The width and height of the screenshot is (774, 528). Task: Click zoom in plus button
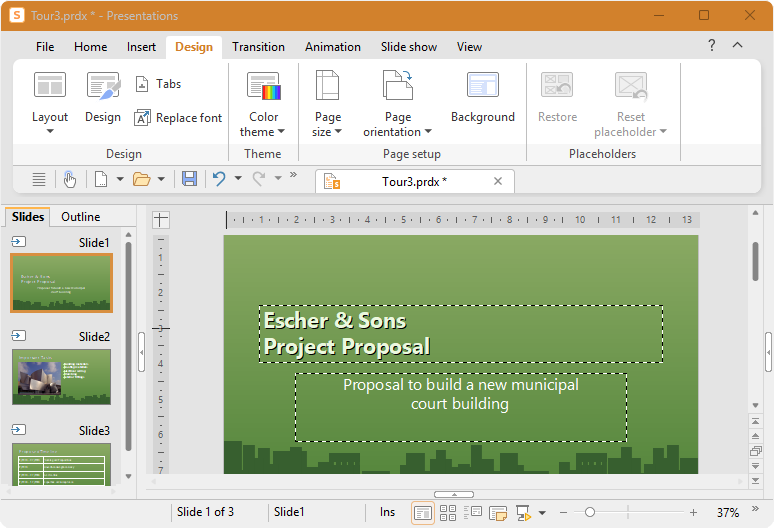(x=693, y=513)
